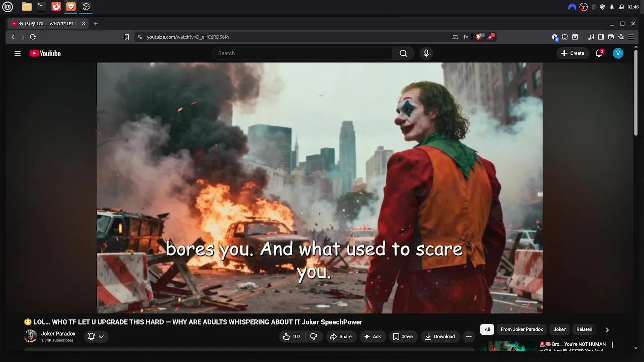Select the All filter chip

(x=487, y=329)
